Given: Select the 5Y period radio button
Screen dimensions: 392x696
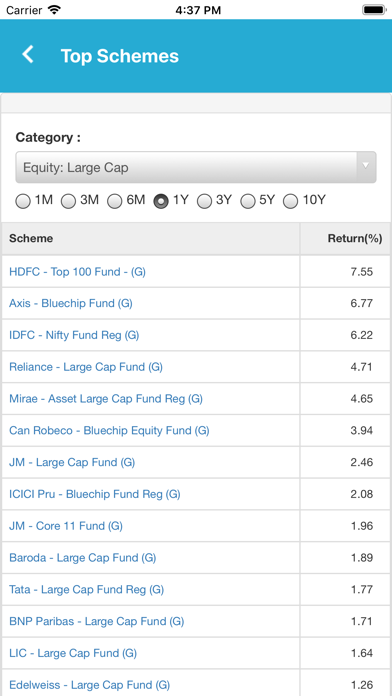Looking at the screenshot, I should tap(247, 202).
